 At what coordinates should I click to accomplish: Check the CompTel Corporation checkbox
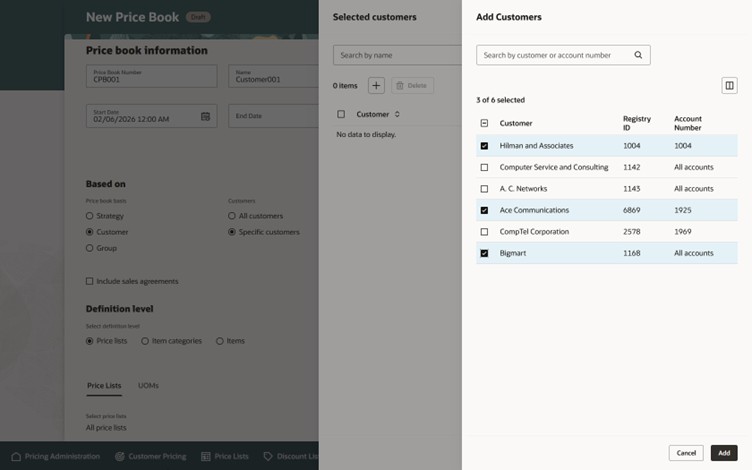484,232
